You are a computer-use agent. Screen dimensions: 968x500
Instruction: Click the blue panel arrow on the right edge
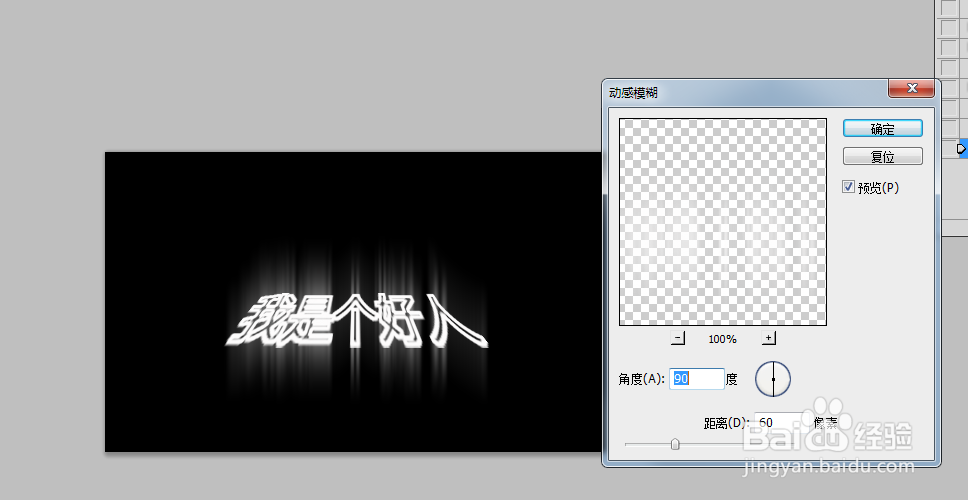click(x=962, y=149)
